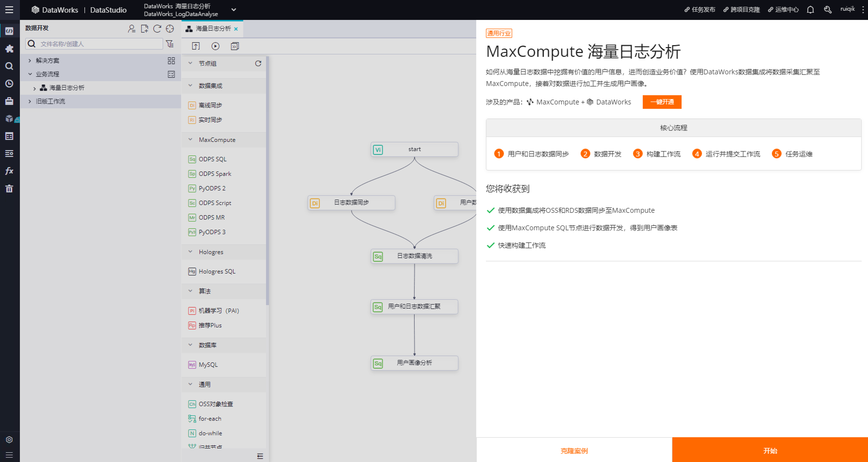Click the submit workflow upload icon
This screenshot has width=868, height=462.
point(196,46)
